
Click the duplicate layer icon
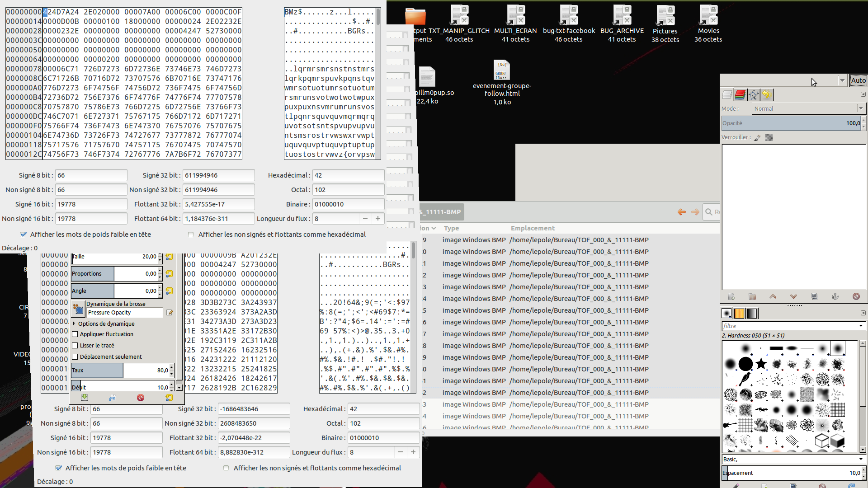click(x=814, y=296)
